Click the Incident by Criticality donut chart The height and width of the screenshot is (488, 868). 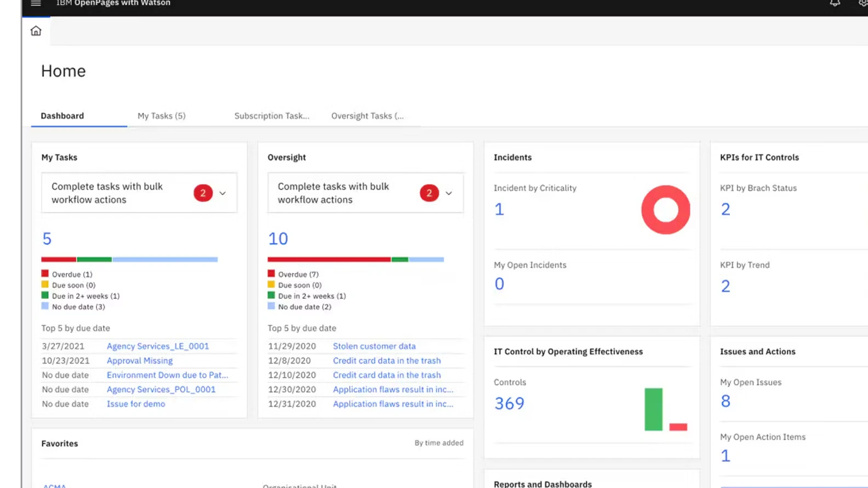[x=665, y=210]
